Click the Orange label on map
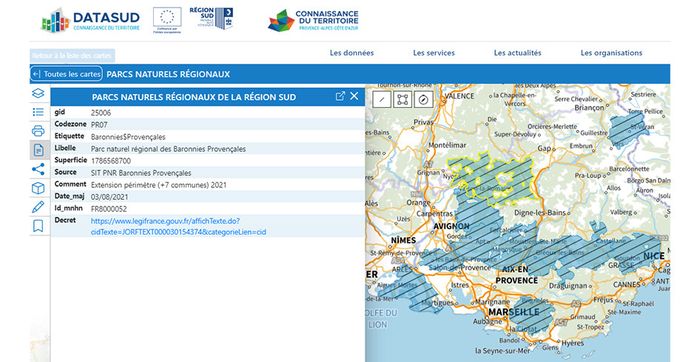Viewport: 700px width, 362px height. click(x=419, y=203)
